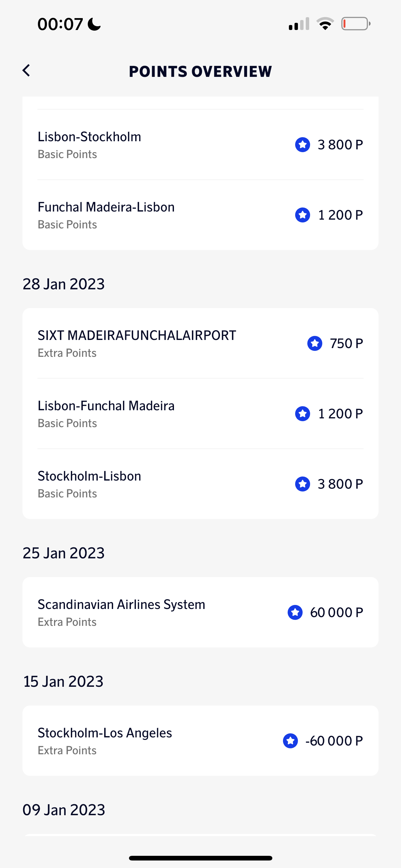Viewport: 401px width, 868px height.
Task: Tap star icon next to -60 000 P
Action: click(x=290, y=741)
